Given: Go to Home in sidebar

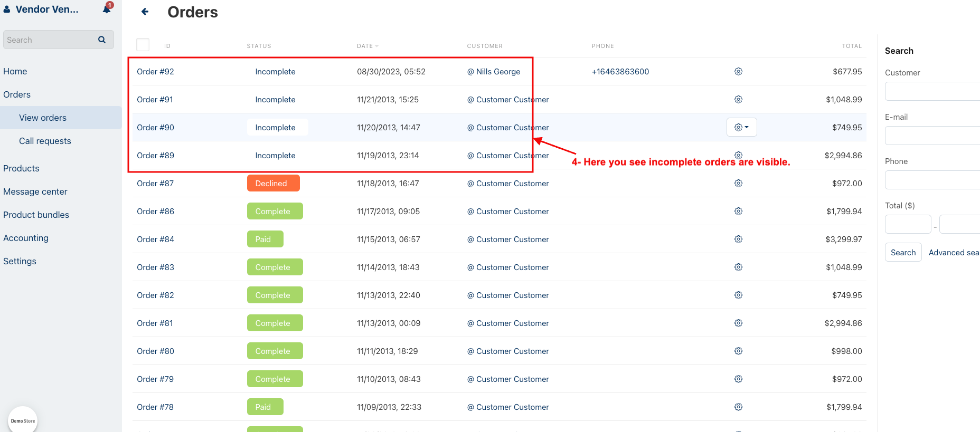Looking at the screenshot, I should [x=15, y=71].
